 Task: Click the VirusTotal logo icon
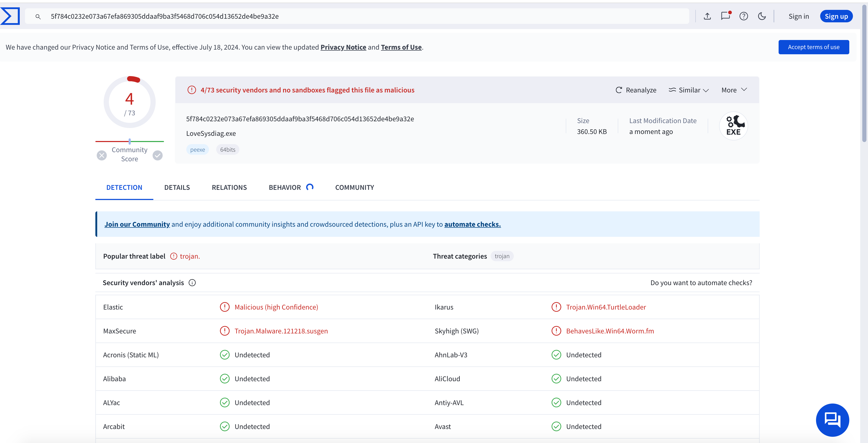click(x=10, y=16)
